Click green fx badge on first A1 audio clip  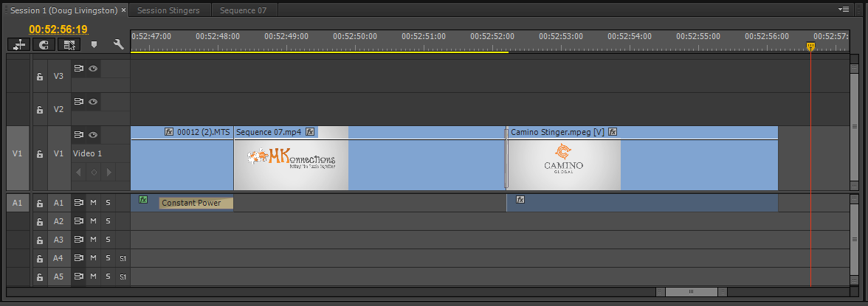click(143, 200)
